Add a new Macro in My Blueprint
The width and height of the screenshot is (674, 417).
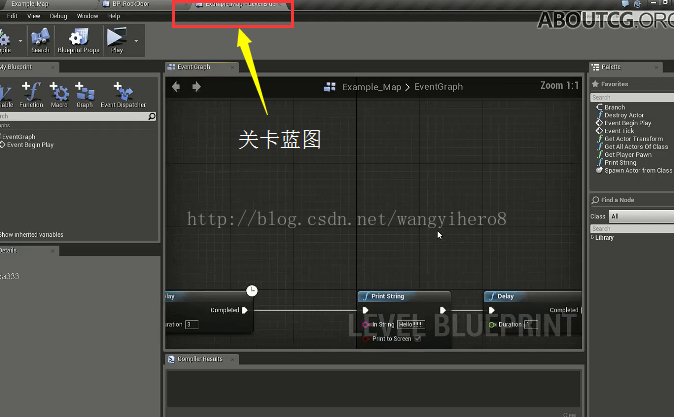click(59, 95)
